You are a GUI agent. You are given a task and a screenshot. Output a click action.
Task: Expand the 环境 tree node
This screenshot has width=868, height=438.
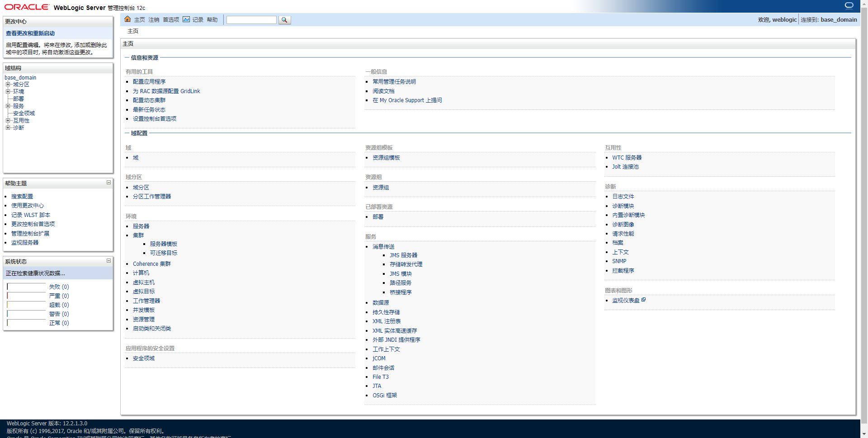pos(8,91)
